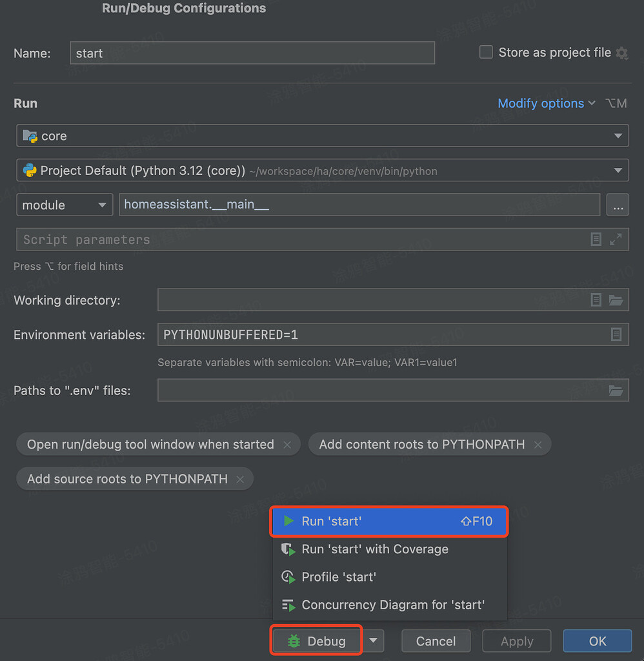Open the 'core' project target dropdown
Image resolution: width=644 pixels, height=661 pixels.
coord(618,136)
